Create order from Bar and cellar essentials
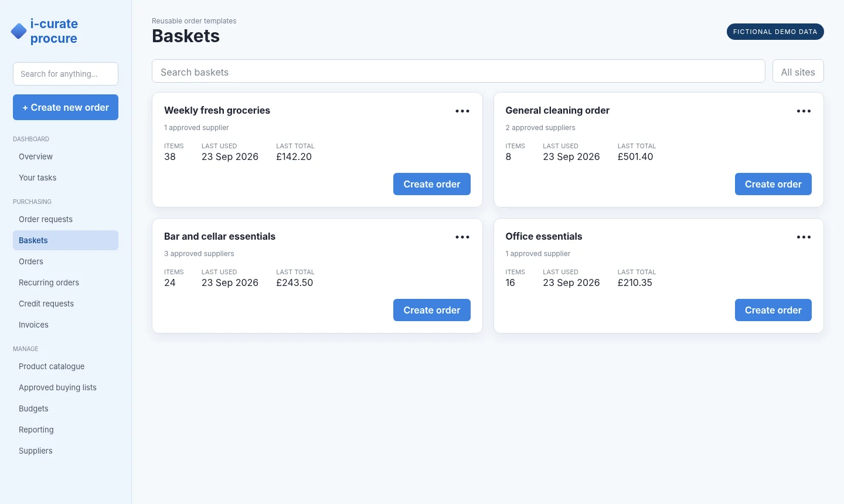 tap(432, 310)
